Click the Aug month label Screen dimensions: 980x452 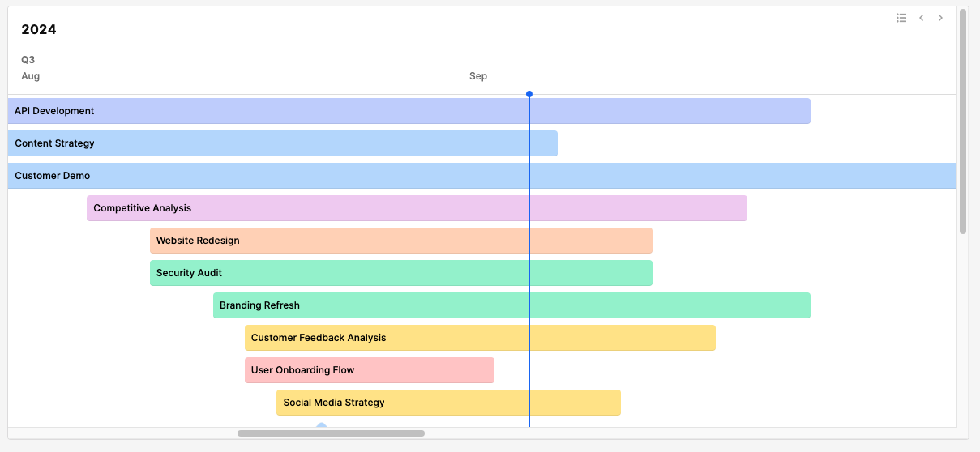click(x=30, y=76)
